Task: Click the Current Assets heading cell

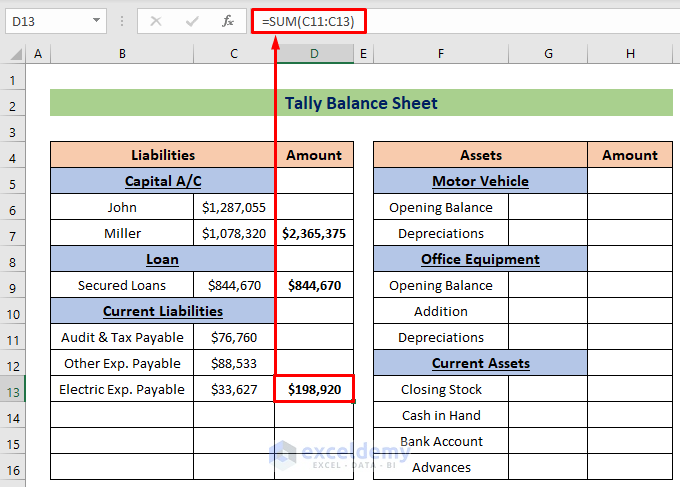Action: (480, 363)
